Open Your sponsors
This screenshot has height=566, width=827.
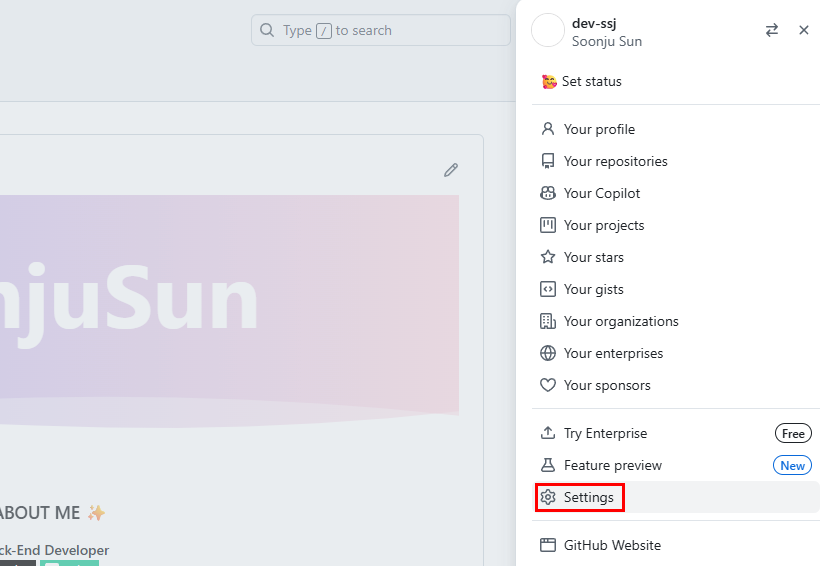click(676, 386)
